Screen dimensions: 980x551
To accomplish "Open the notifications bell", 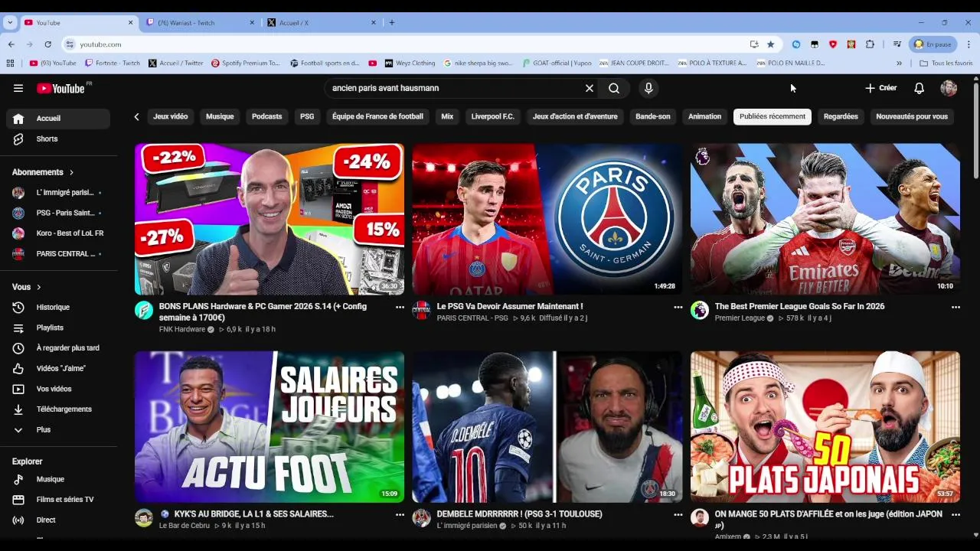I will point(919,88).
